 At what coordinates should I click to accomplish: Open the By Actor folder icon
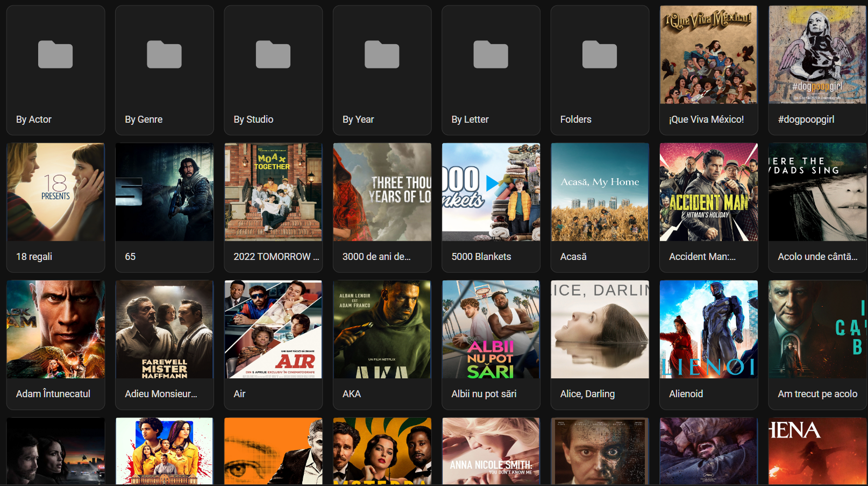click(55, 54)
